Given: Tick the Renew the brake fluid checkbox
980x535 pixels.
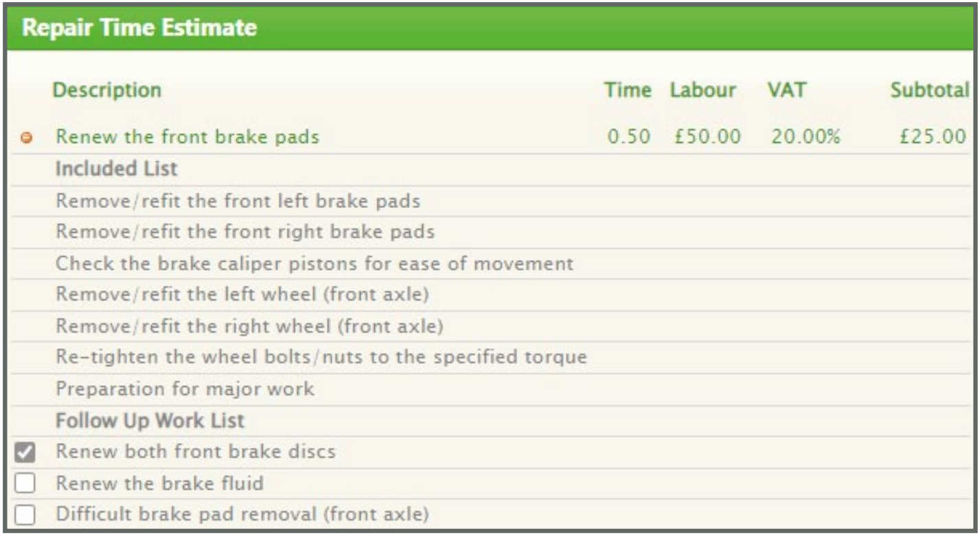Looking at the screenshot, I should coord(25,483).
